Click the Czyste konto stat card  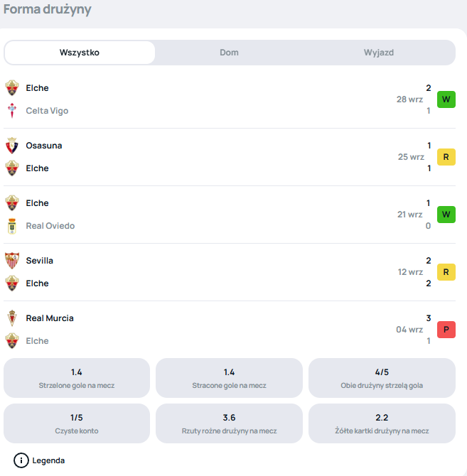click(x=77, y=423)
